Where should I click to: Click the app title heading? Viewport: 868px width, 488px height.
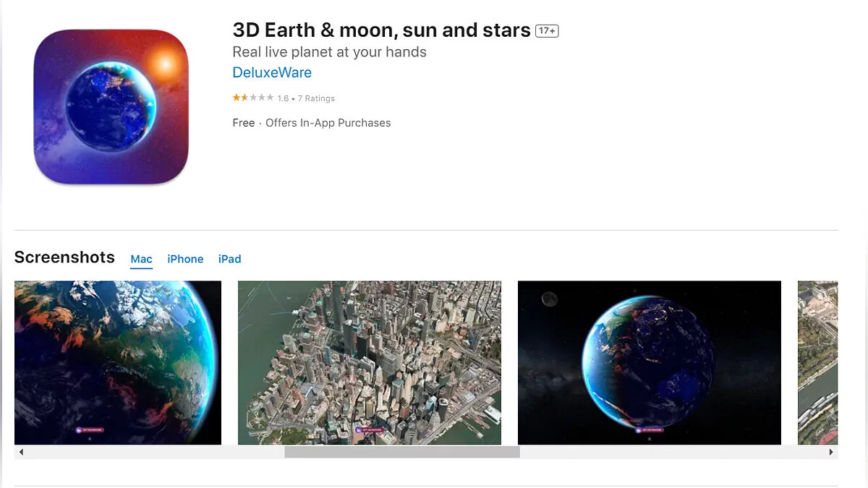(381, 30)
